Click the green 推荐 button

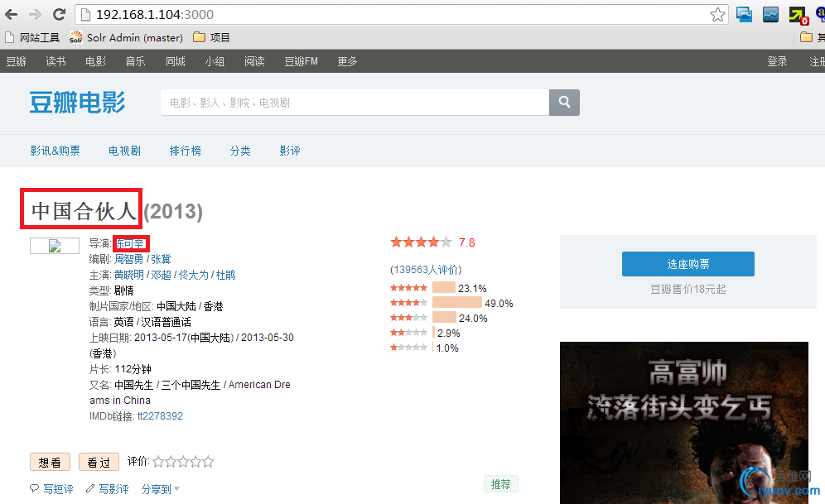[x=501, y=484]
